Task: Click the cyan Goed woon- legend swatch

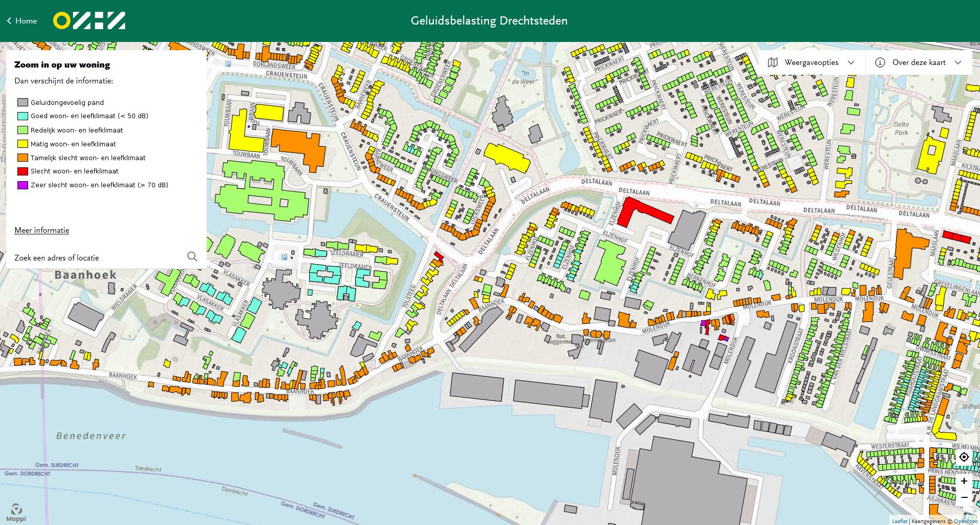Action: tap(23, 116)
